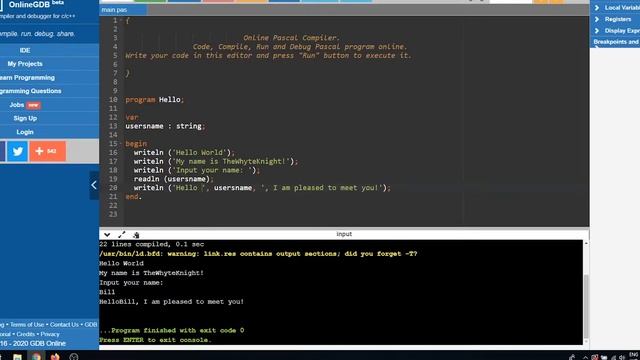Image resolution: width=640 pixels, height=360 pixels.
Task: Open Programming Questions in sidebar
Action: [30, 91]
